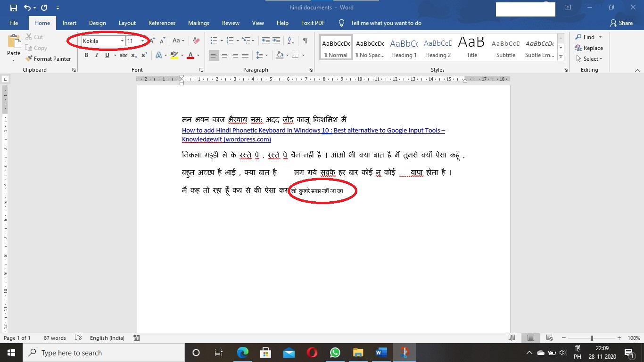Click the zoom slider in the status bar
The image size is (644, 362).
pyautogui.click(x=592, y=338)
